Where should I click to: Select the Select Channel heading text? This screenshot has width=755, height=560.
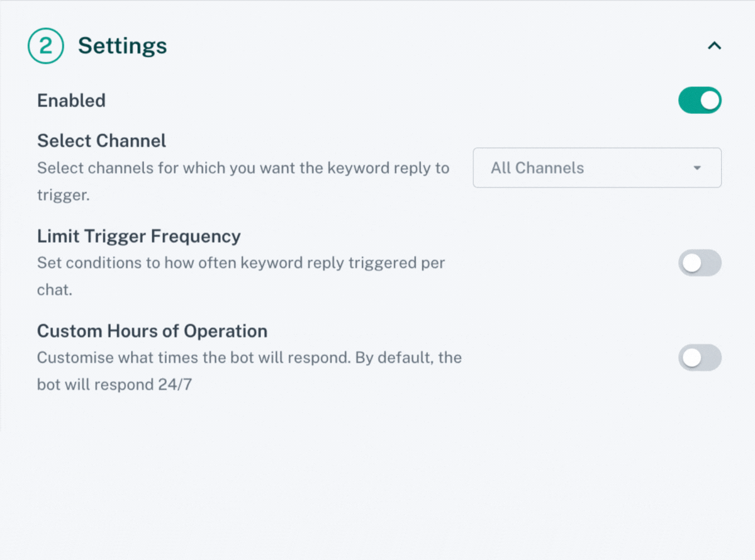pos(101,141)
